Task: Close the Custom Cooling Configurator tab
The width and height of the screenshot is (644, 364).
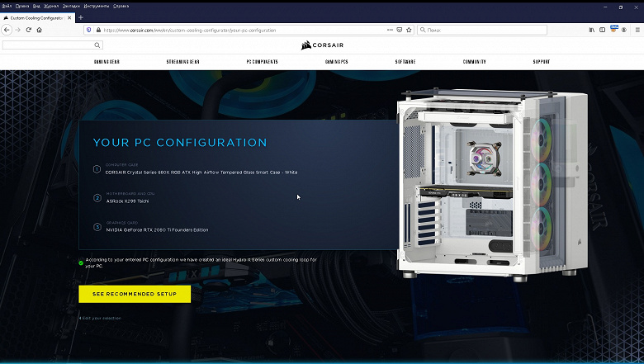Action: coord(69,17)
